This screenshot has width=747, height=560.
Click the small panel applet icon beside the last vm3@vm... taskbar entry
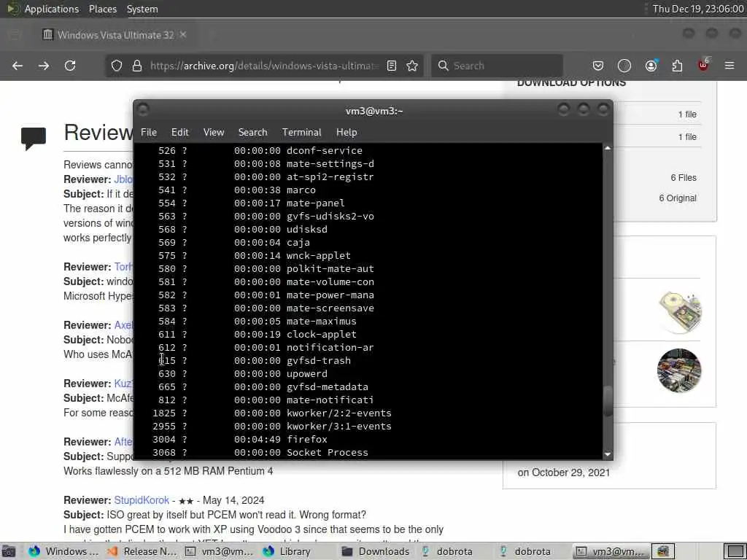663,551
